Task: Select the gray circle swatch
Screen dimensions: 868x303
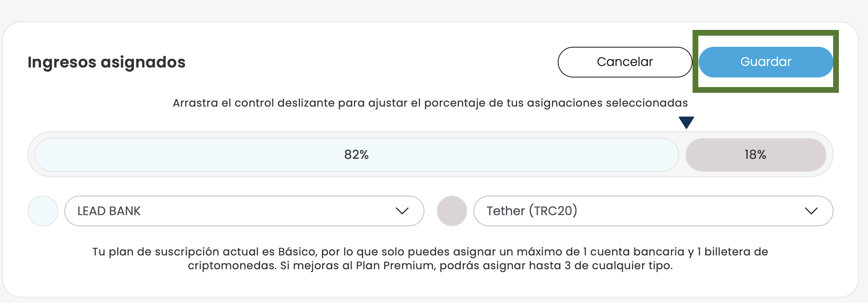Action: pos(452,211)
